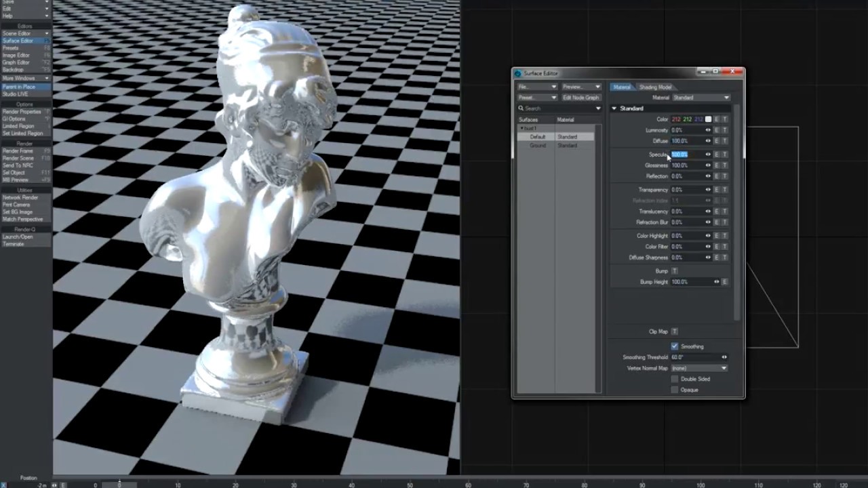
Task: Open Diffuse texture T button
Action: [725, 141]
